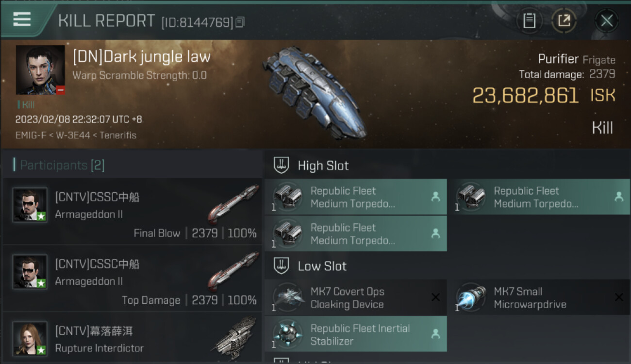Select MK7 Covert Ops Cloaking Device
This screenshot has height=364, width=631.
click(x=355, y=298)
